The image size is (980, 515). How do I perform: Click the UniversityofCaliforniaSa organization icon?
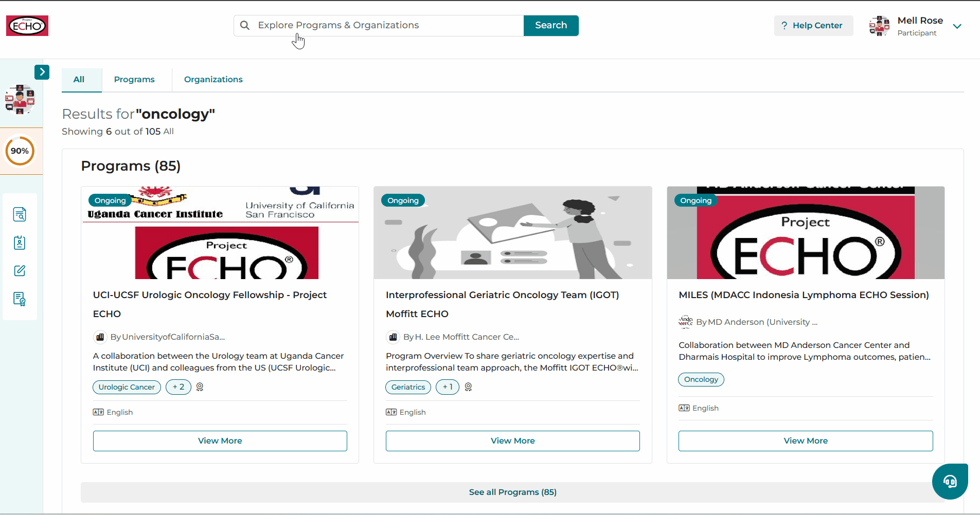click(100, 337)
